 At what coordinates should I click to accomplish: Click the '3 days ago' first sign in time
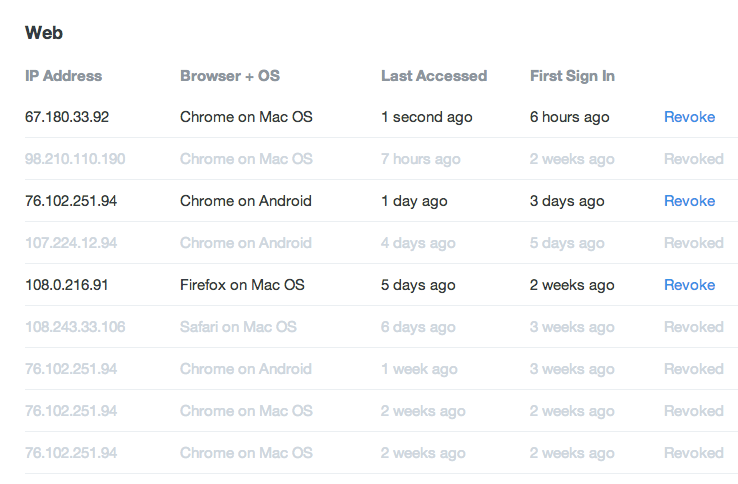pyautogui.click(x=567, y=201)
